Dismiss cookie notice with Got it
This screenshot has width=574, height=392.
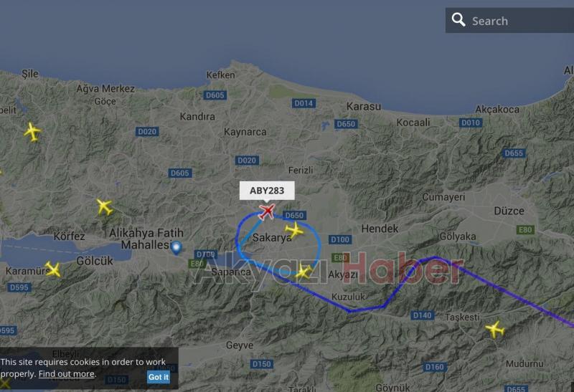158,377
